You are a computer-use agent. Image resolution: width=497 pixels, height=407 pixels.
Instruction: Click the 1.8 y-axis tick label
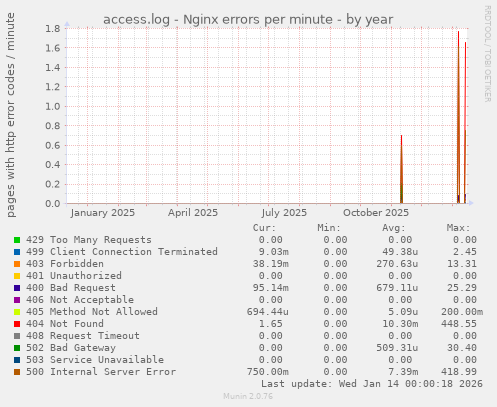point(53,28)
